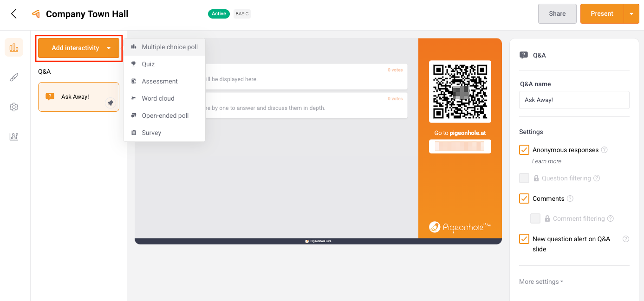Screen dimensions: 644x301
Task: Click the pin icon on Ask Away!
Action: click(x=111, y=103)
